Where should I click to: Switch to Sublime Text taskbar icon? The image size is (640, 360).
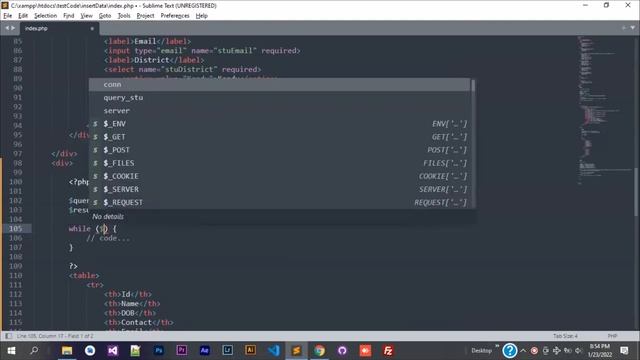pyautogui.click(x=296, y=351)
